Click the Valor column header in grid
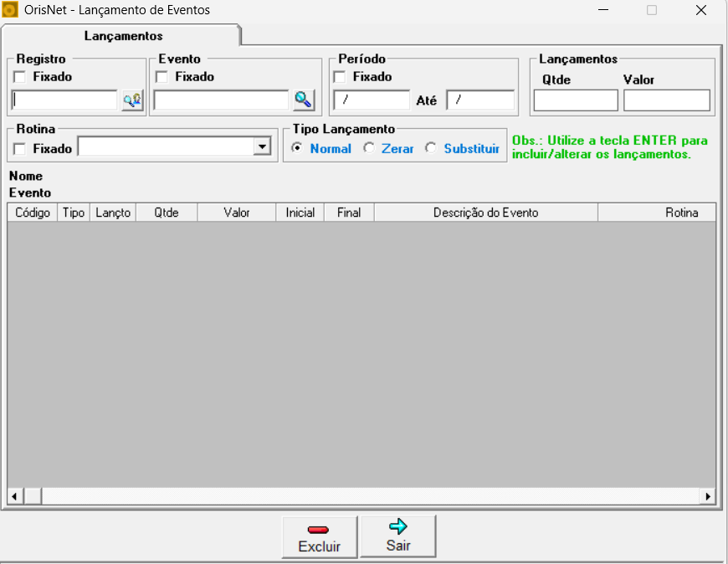The width and height of the screenshot is (728, 564). coord(237,213)
